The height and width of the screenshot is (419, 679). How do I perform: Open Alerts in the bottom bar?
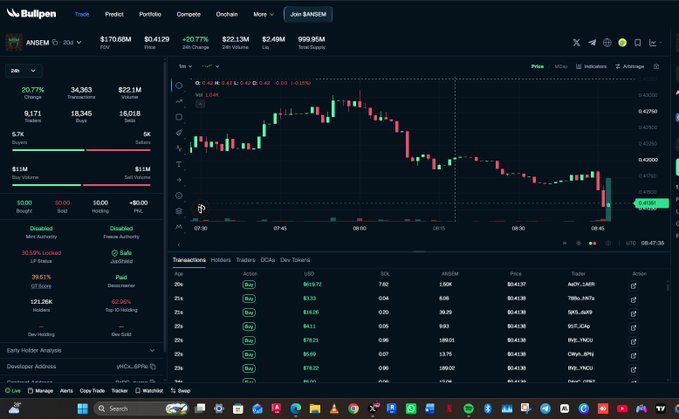66,390
